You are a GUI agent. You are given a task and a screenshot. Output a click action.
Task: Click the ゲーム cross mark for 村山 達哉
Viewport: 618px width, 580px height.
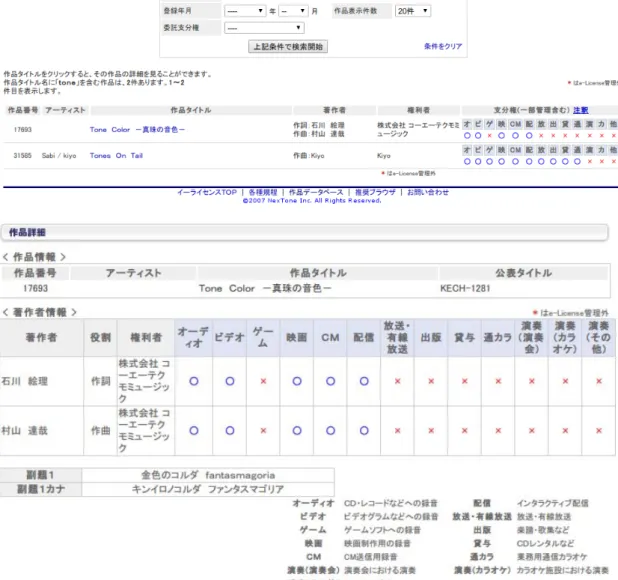[x=263, y=431]
